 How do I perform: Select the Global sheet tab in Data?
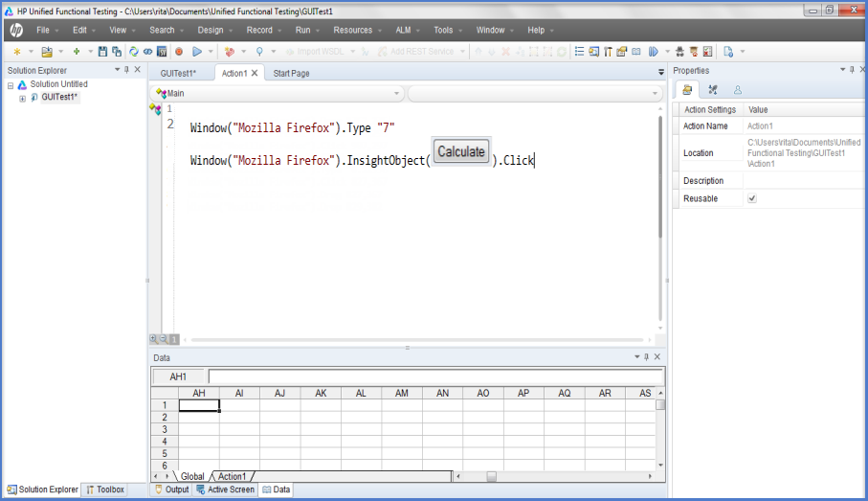point(192,476)
